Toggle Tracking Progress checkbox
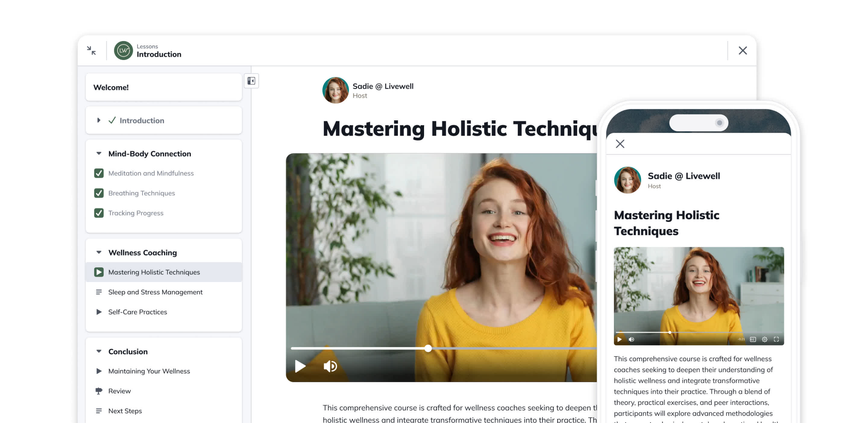The width and height of the screenshot is (868, 423). click(99, 213)
